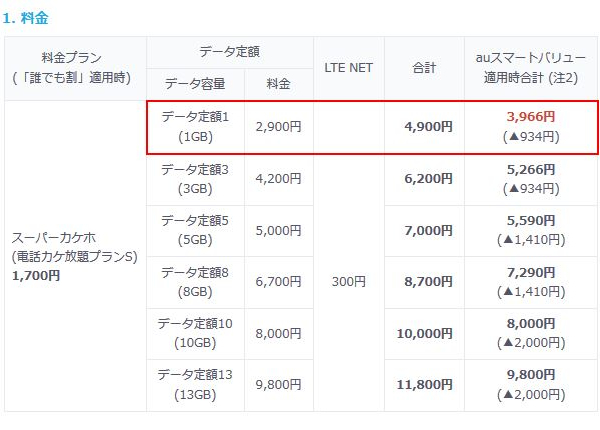Click the データ定額3 (3GB) cell
The width and height of the screenshot is (600, 430).
195,179
